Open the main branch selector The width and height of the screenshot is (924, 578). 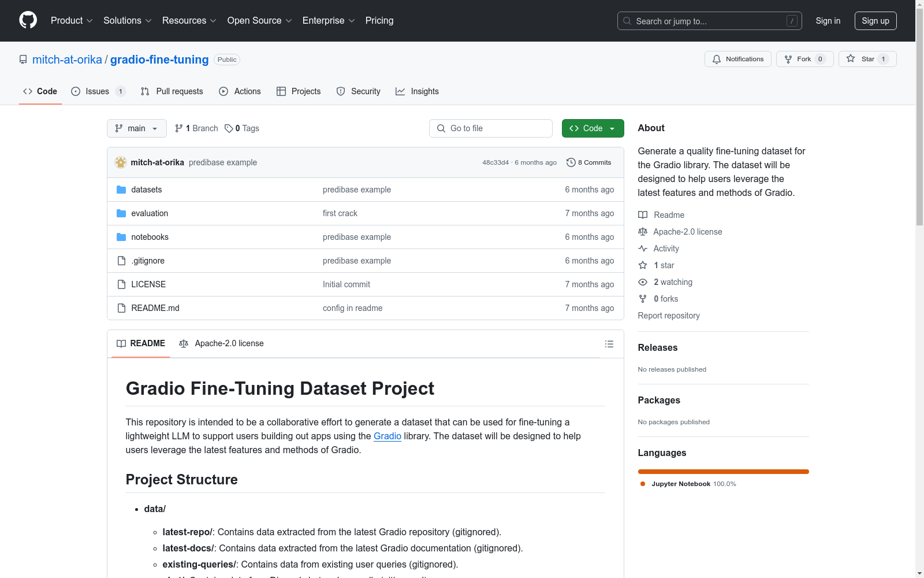coord(137,128)
